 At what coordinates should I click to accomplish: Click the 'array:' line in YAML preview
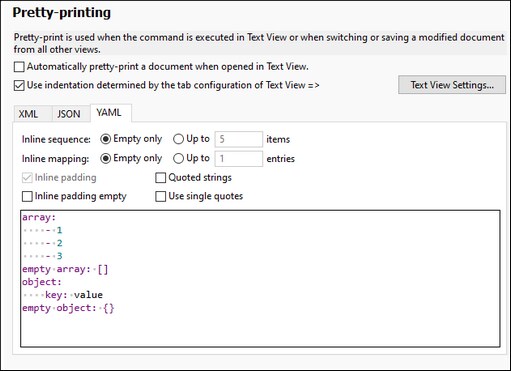click(x=39, y=217)
